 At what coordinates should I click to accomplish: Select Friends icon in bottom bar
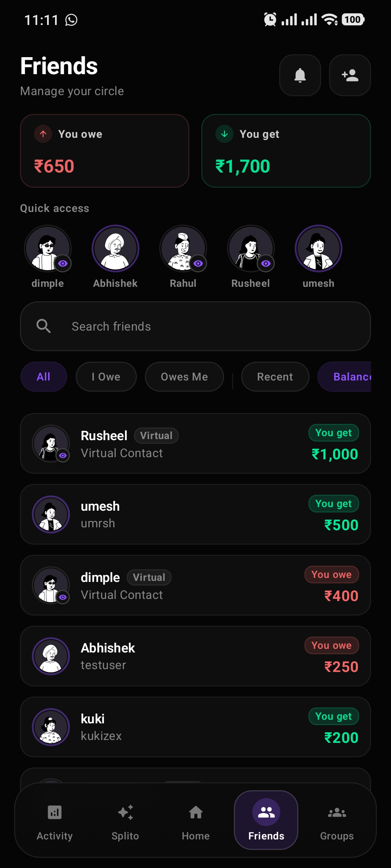266,812
